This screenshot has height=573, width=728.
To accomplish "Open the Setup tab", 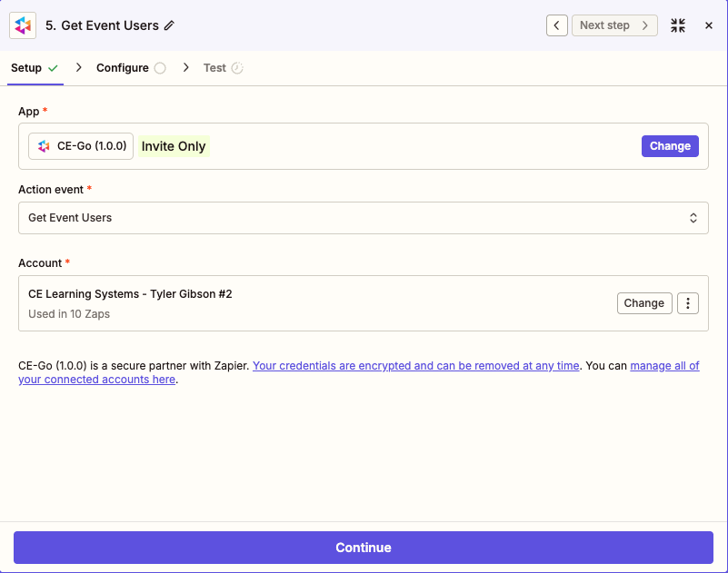I will (35, 68).
